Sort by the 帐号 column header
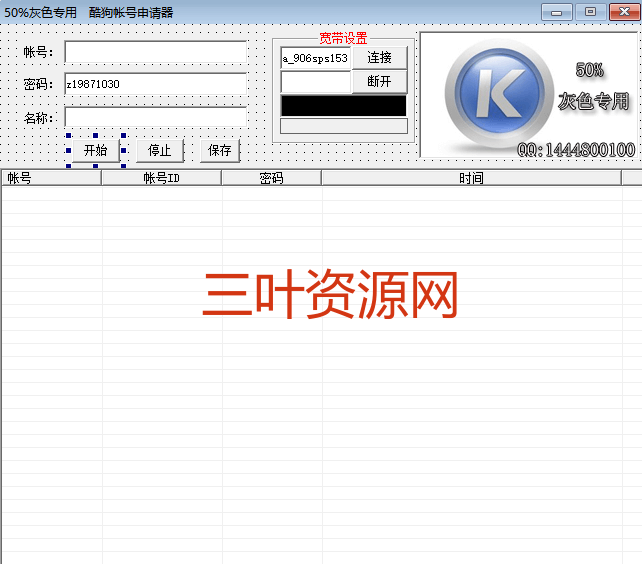Image resolution: width=642 pixels, height=564 pixels. point(51,178)
